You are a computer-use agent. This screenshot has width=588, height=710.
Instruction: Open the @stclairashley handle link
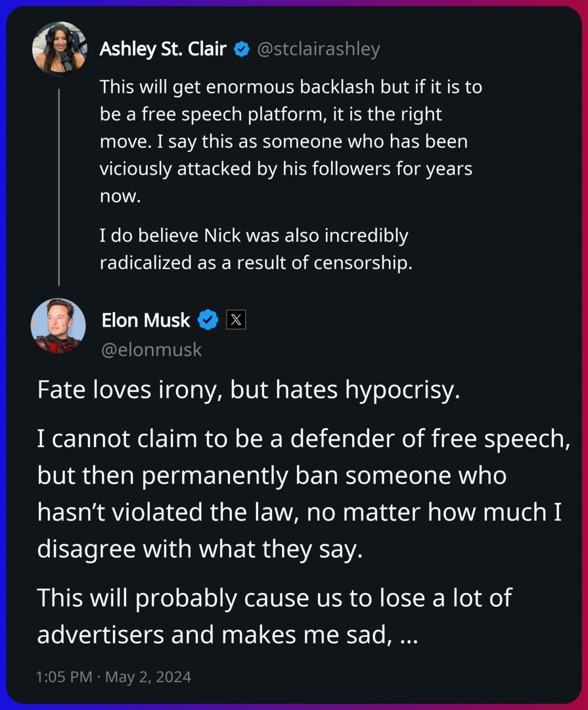click(318, 49)
